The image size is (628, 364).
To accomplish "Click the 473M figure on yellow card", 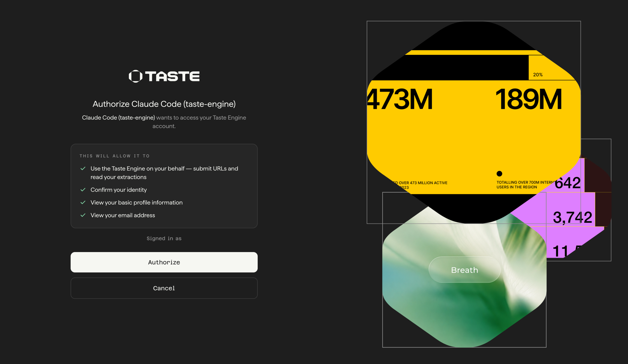I will pos(400,99).
